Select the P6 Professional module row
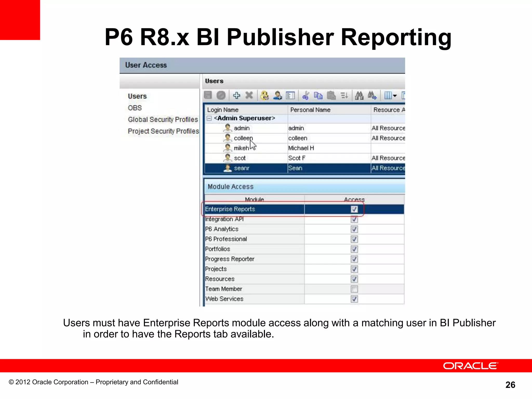The height and width of the screenshot is (399, 532). click(x=304, y=239)
